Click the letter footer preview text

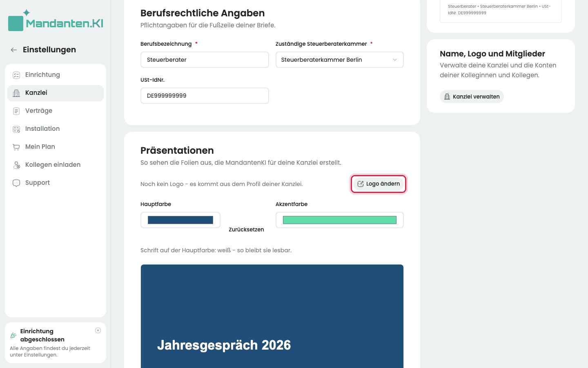click(x=499, y=9)
